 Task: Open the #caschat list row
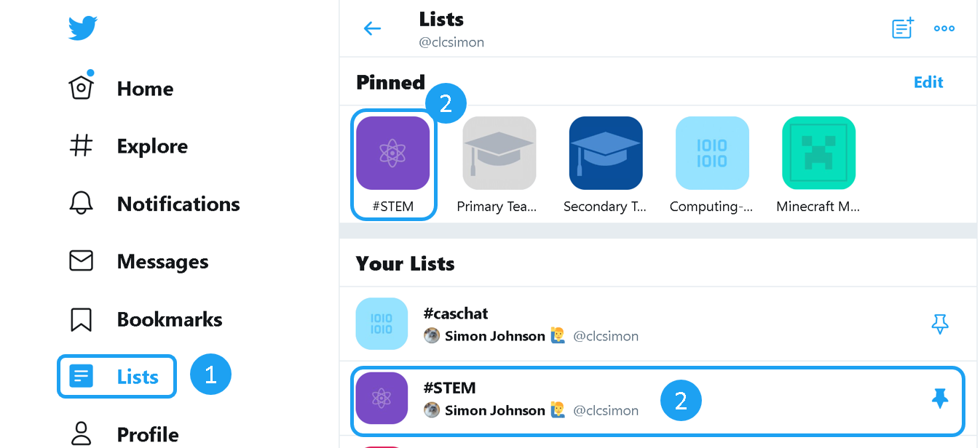582,324
